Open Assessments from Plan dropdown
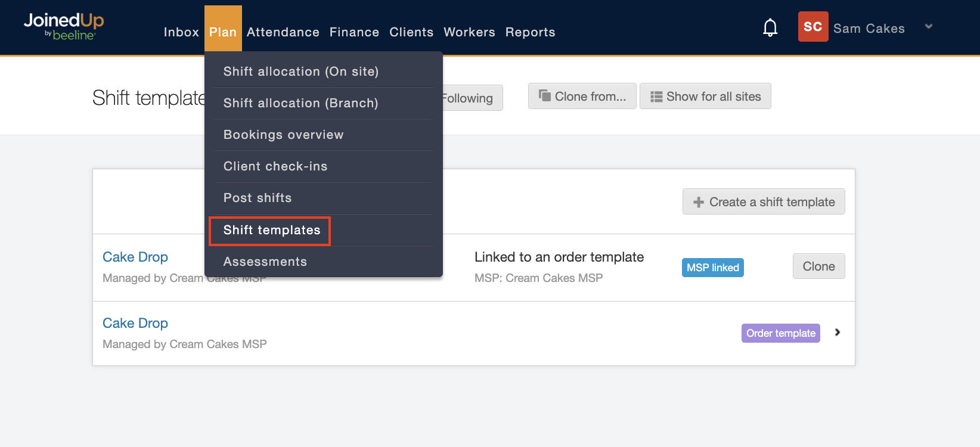 coord(265,262)
